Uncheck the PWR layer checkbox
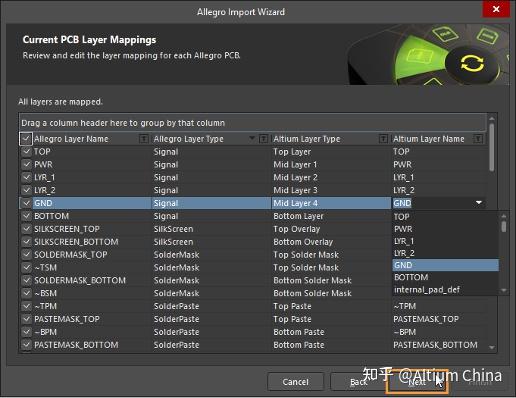This screenshot has height=398, width=516. coord(26,164)
